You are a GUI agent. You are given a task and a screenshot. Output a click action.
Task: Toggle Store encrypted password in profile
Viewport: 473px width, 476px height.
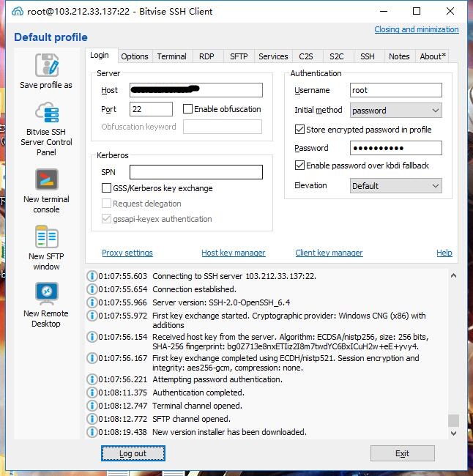[x=299, y=130]
